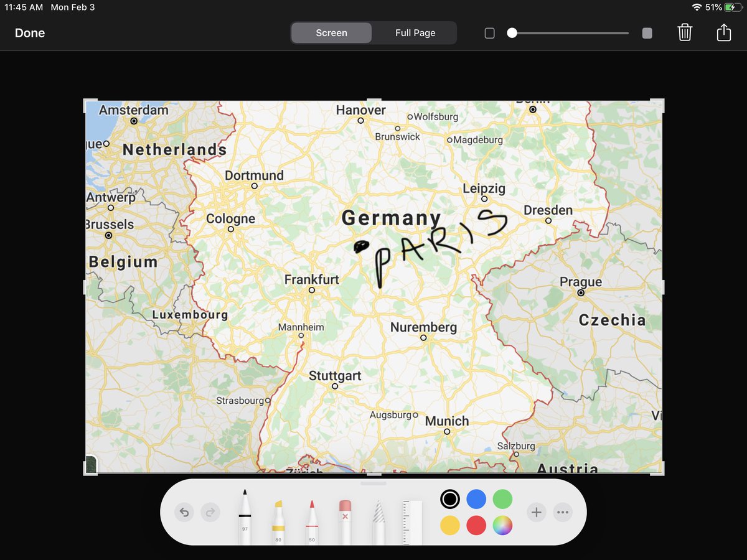Image resolution: width=747 pixels, height=560 pixels.
Task: Switch to the Screen tab
Action: 331,33
